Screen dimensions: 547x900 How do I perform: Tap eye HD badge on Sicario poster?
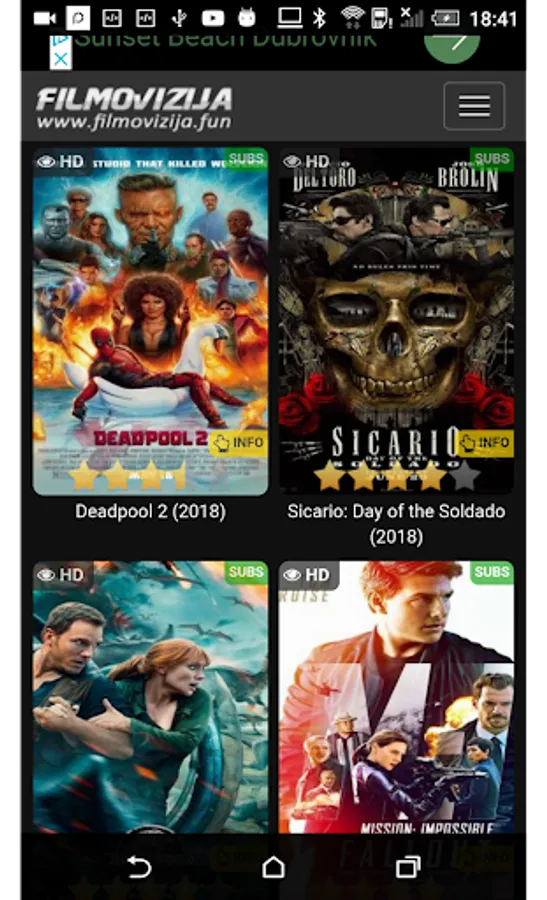307,162
